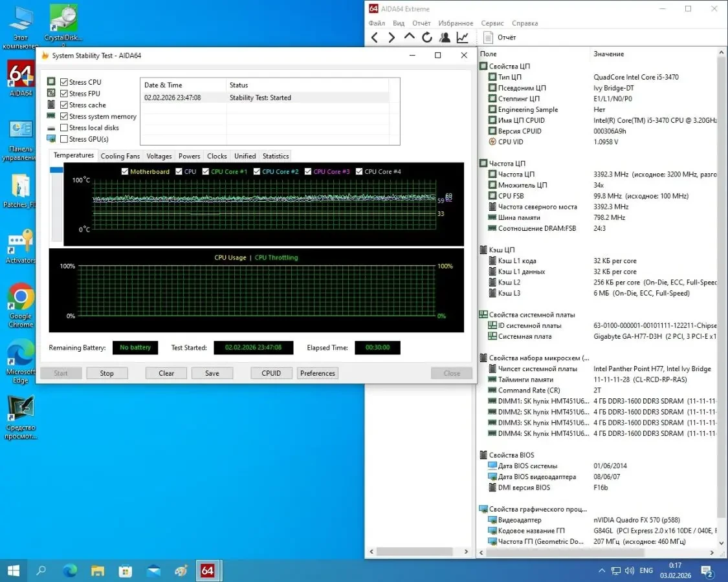Open Microsoft Store taskbar icon

click(x=126, y=570)
